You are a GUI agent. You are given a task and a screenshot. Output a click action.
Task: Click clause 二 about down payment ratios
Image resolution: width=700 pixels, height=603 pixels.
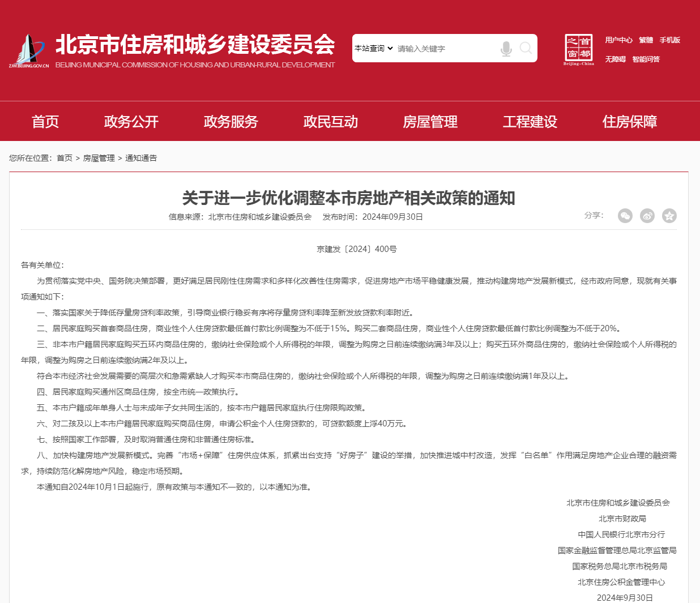[330, 328]
